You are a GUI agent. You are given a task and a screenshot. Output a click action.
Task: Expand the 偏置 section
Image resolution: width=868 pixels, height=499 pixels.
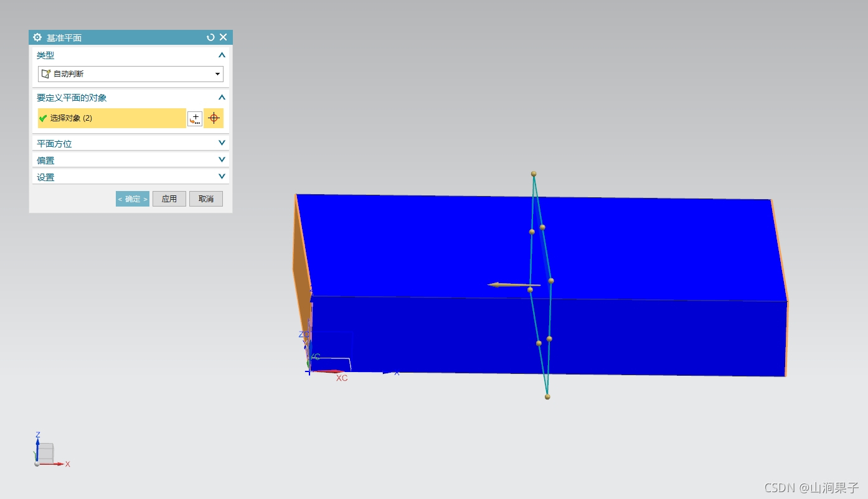point(222,160)
